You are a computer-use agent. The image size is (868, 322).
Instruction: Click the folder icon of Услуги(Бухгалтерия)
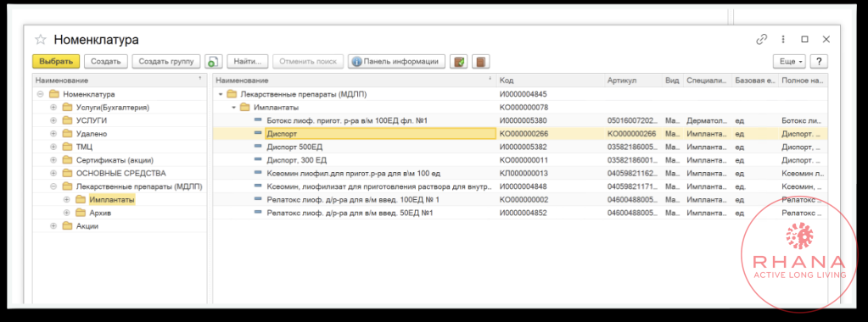(x=68, y=107)
